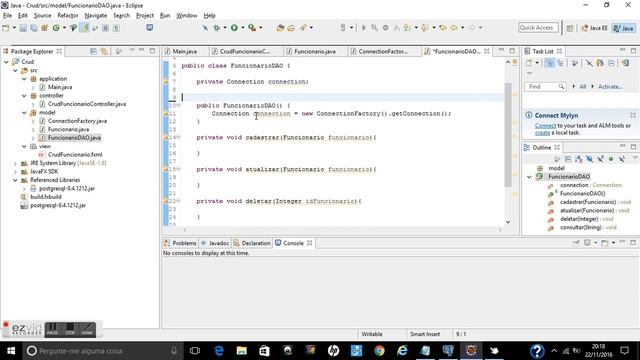
Task: Toggle the Java perspective button
Action: coord(624,28)
